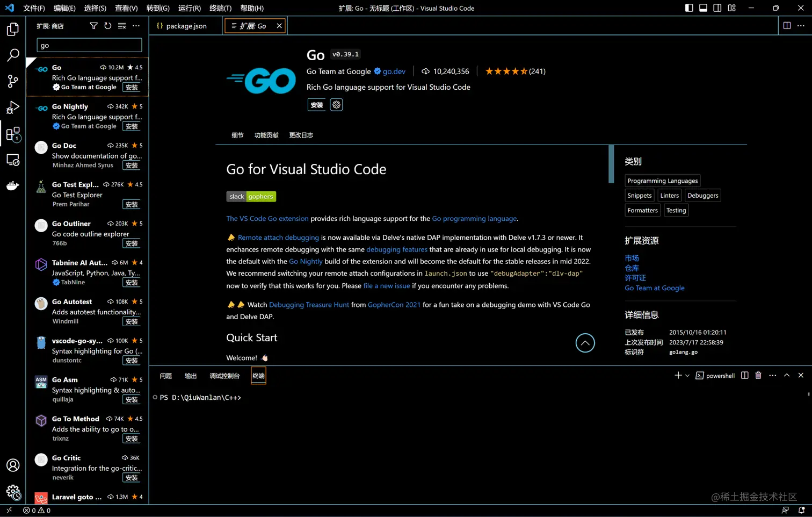Click the extension details scrollbar
The height and width of the screenshot is (517, 812).
(611, 164)
